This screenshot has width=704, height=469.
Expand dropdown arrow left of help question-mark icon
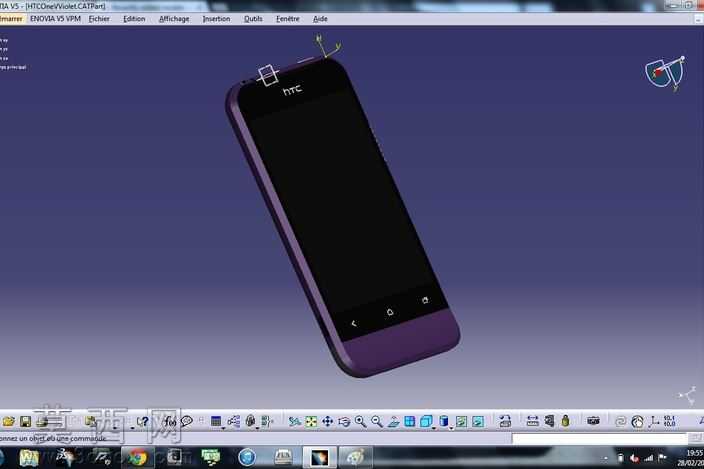[x=133, y=429]
